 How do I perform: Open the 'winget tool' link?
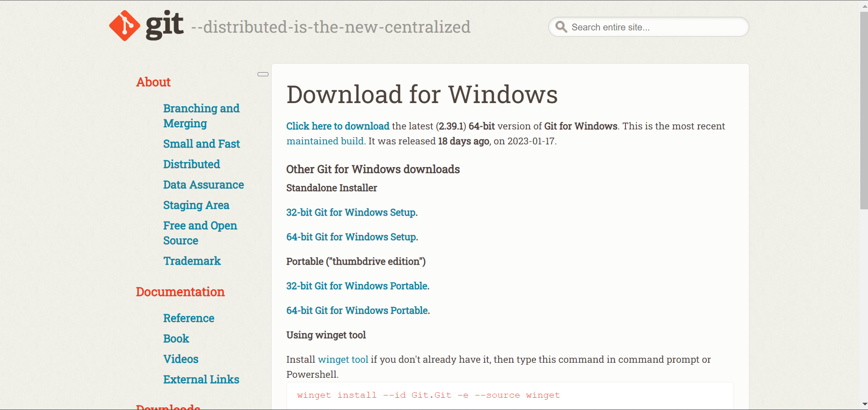point(343,360)
